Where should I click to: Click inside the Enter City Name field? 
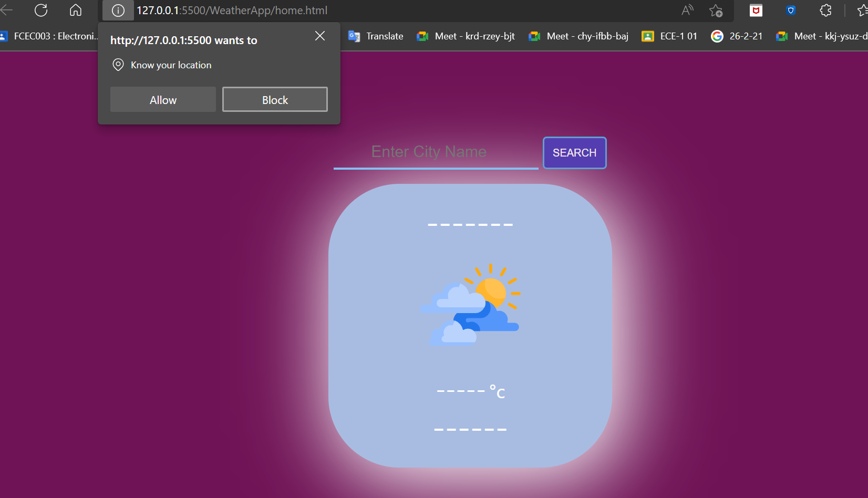tap(435, 152)
